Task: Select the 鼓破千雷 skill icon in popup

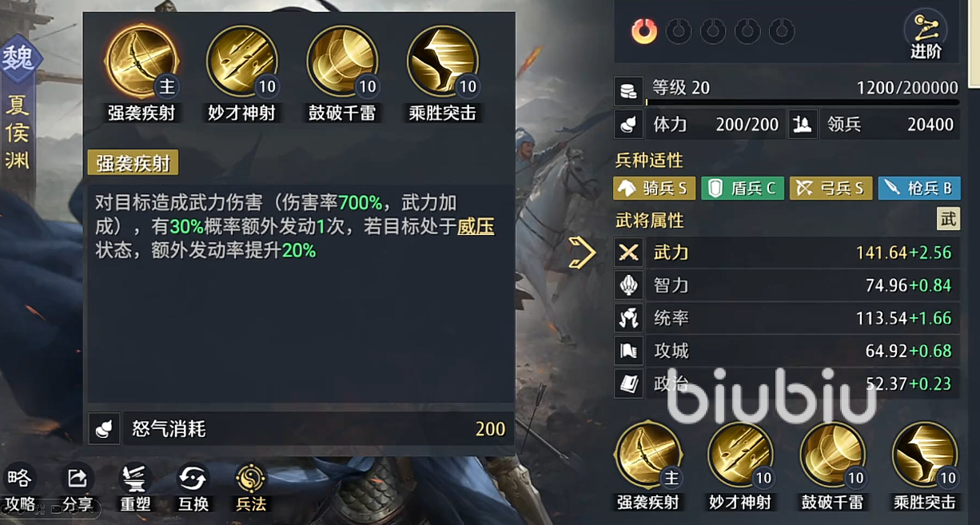Action: pyautogui.click(x=342, y=62)
